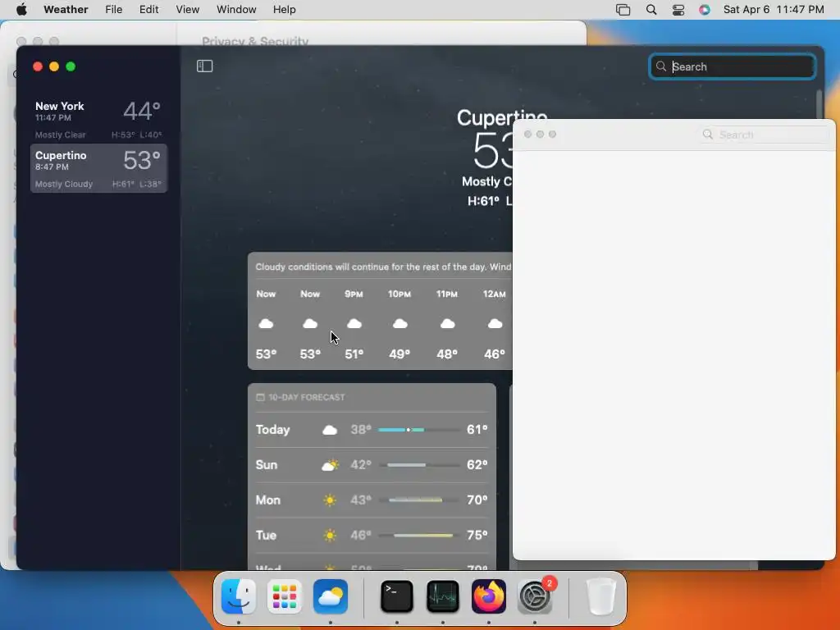The image size is (840, 630).
Task: Click the 10-DAY FORECAST header
Action: pos(307,398)
